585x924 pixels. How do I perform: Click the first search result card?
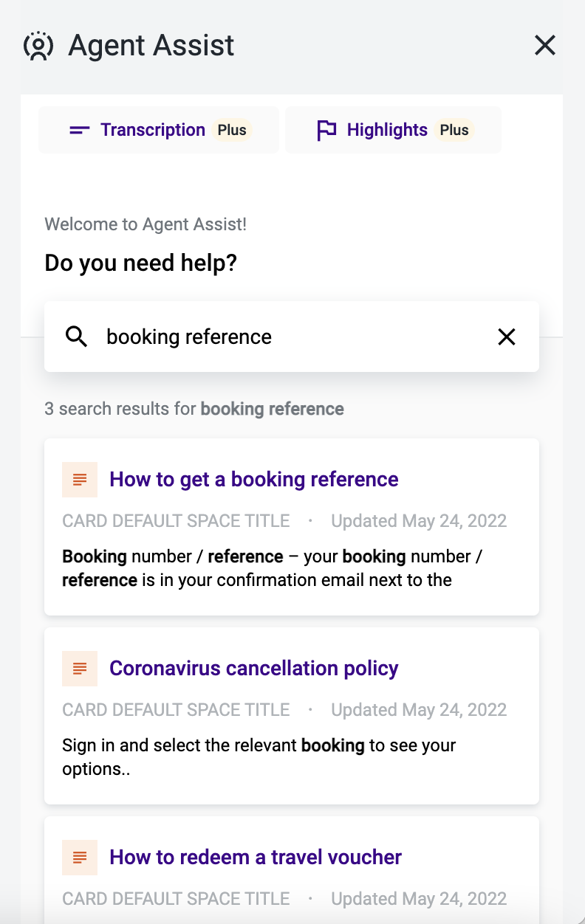[x=292, y=527]
